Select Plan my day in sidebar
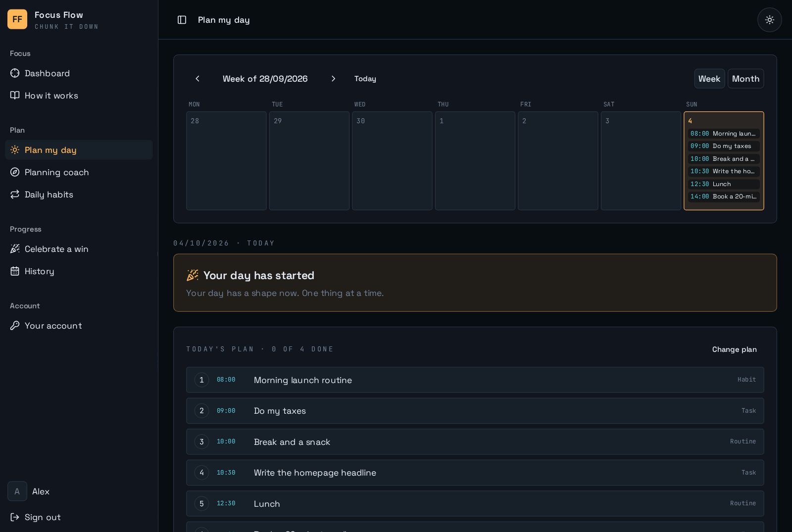 (x=79, y=150)
